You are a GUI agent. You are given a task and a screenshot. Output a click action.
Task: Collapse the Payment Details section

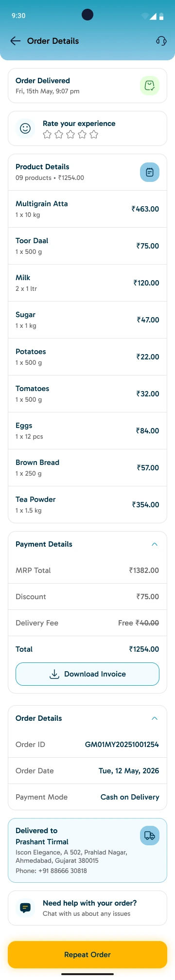click(155, 544)
